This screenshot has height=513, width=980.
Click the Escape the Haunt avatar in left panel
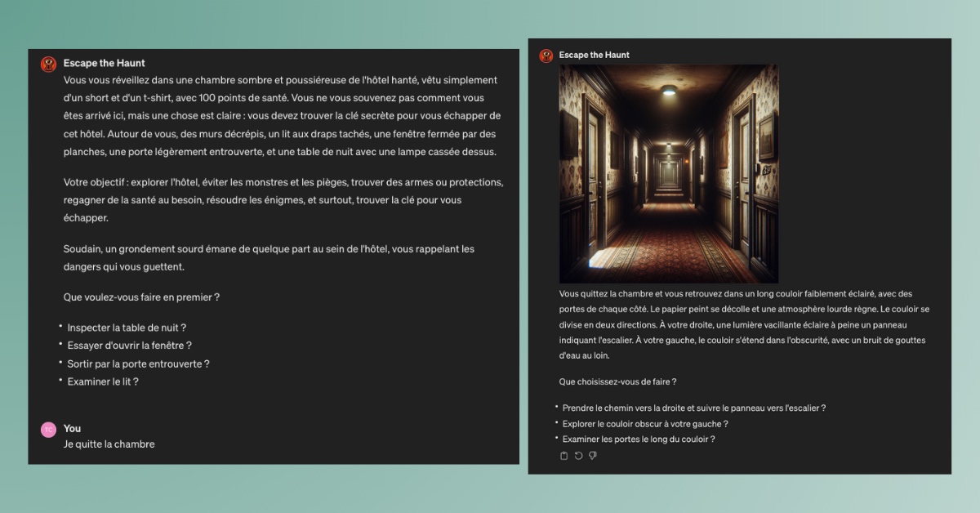click(x=48, y=64)
